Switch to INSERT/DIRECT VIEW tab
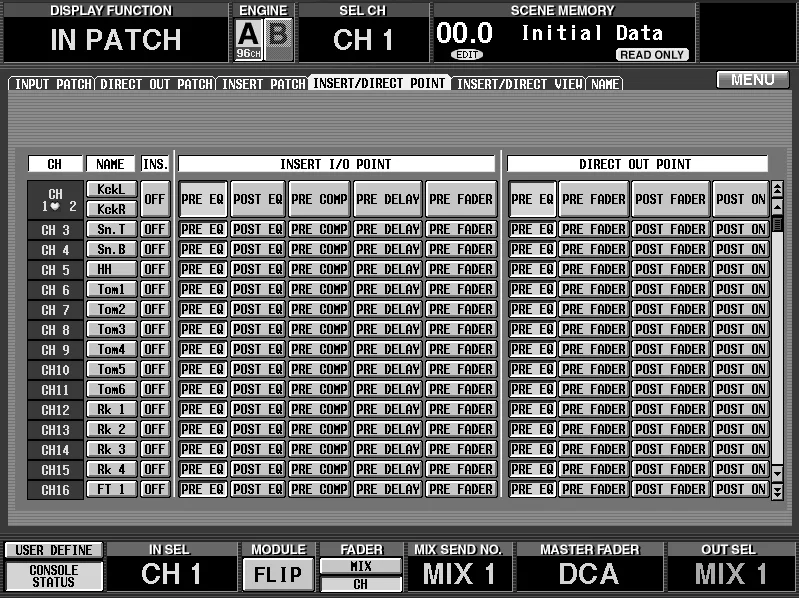 click(x=519, y=84)
